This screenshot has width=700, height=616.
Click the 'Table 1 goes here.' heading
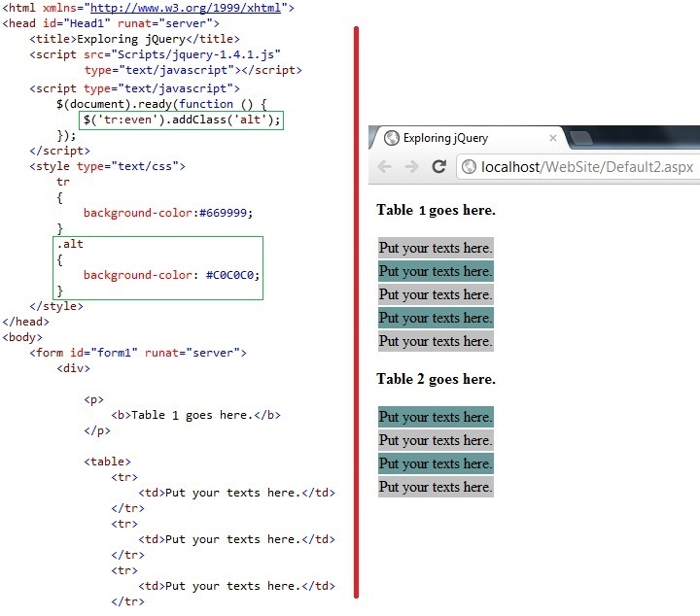437,210
